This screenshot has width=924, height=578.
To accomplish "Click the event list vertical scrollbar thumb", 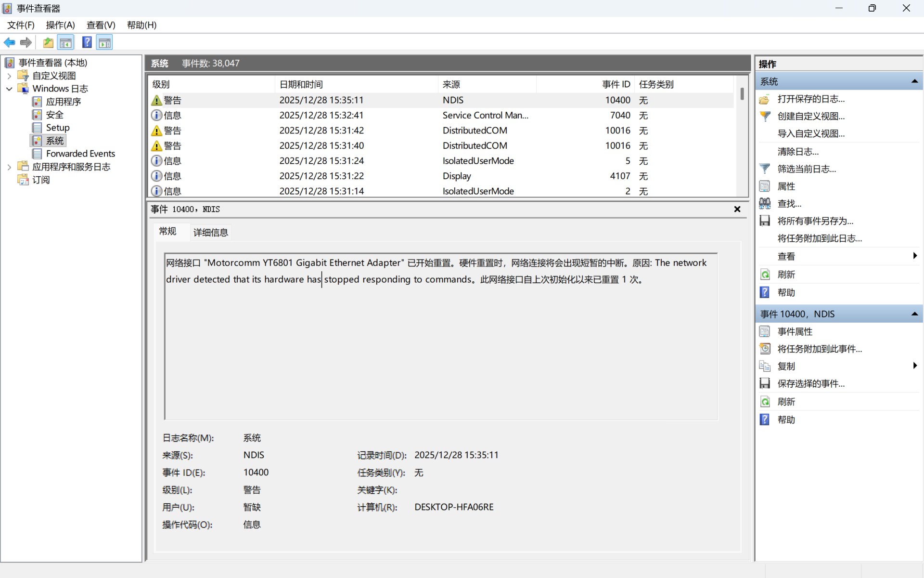I will 742,93.
